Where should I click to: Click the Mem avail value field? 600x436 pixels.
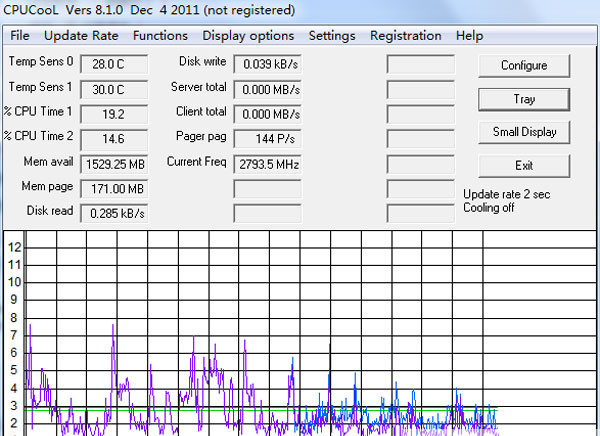coord(113,164)
